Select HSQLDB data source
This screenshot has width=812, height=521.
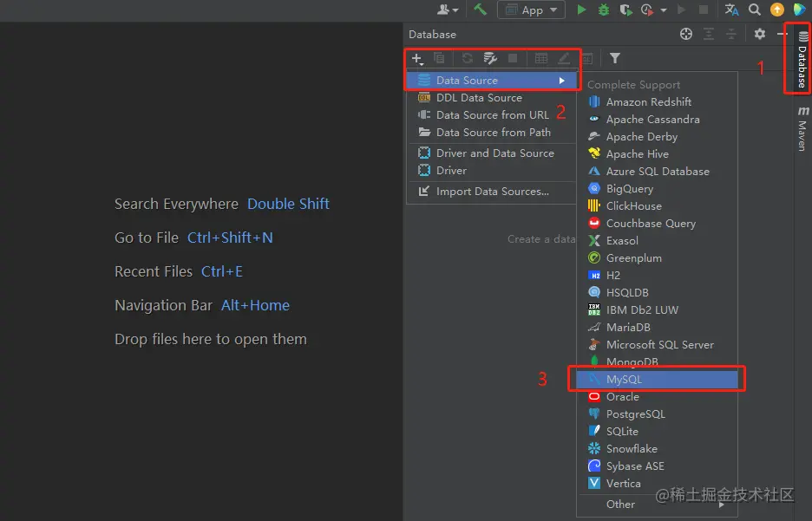tap(657, 293)
